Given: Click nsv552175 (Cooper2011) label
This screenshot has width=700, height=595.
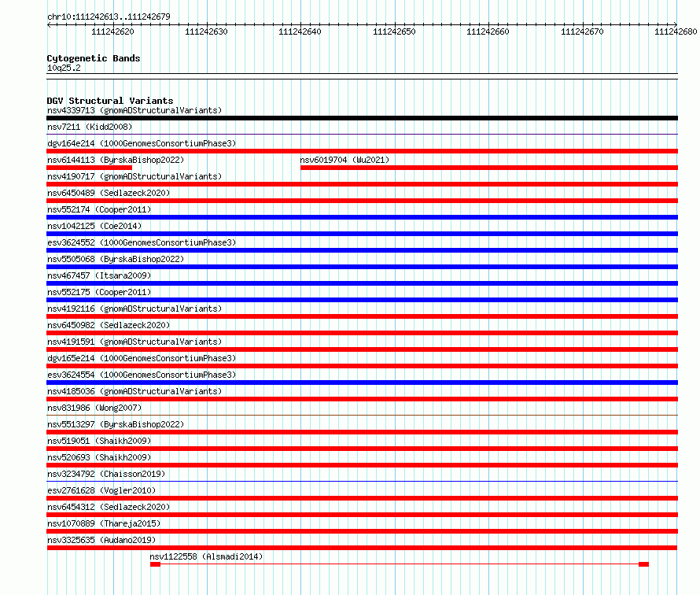Looking at the screenshot, I should pyautogui.click(x=99, y=292).
